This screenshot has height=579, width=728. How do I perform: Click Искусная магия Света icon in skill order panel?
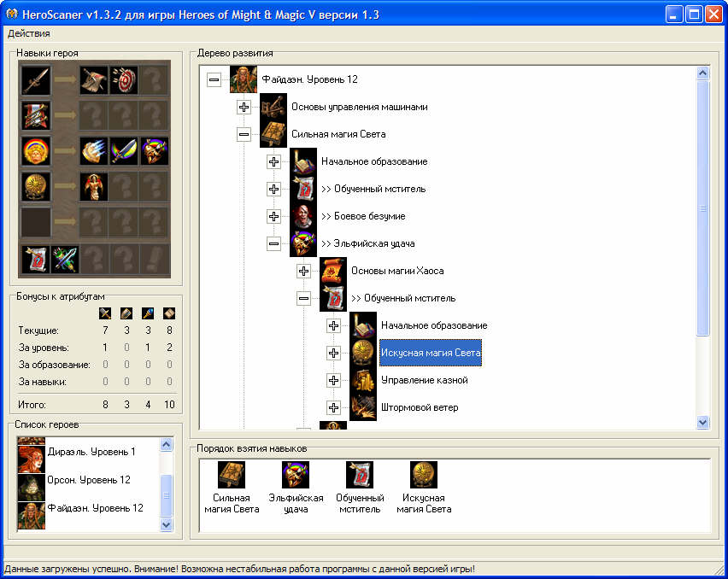(x=424, y=475)
